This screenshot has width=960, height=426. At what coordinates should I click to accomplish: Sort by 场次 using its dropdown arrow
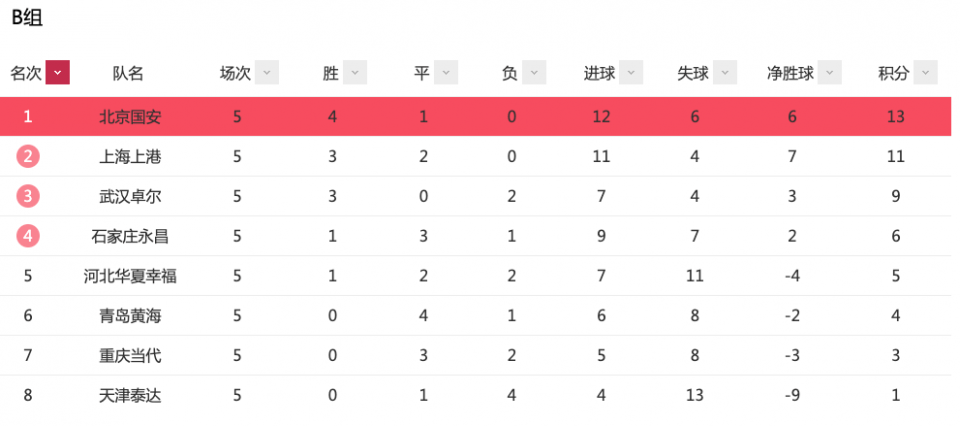pyautogui.click(x=267, y=73)
